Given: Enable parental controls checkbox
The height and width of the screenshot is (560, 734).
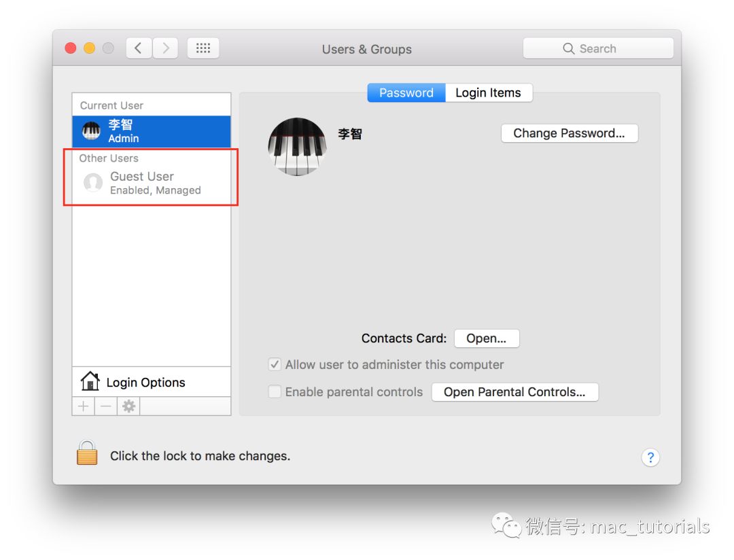Looking at the screenshot, I should click(x=275, y=392).
